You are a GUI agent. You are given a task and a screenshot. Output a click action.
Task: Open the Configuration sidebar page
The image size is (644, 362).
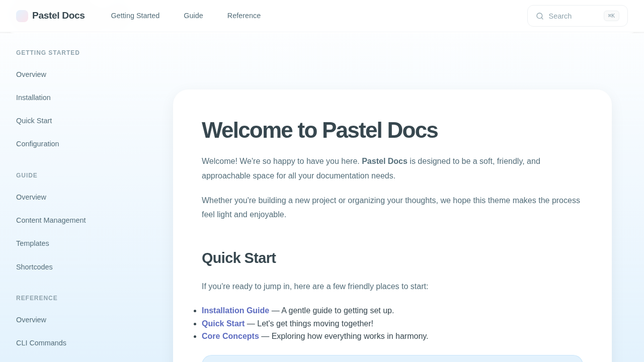[37, 144]
